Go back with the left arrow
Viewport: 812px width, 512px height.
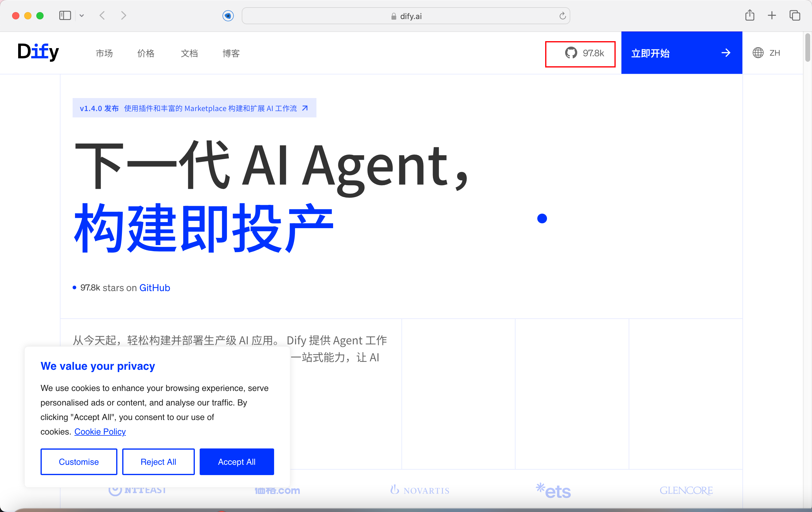pyautogui.click(x=103, y=15)
